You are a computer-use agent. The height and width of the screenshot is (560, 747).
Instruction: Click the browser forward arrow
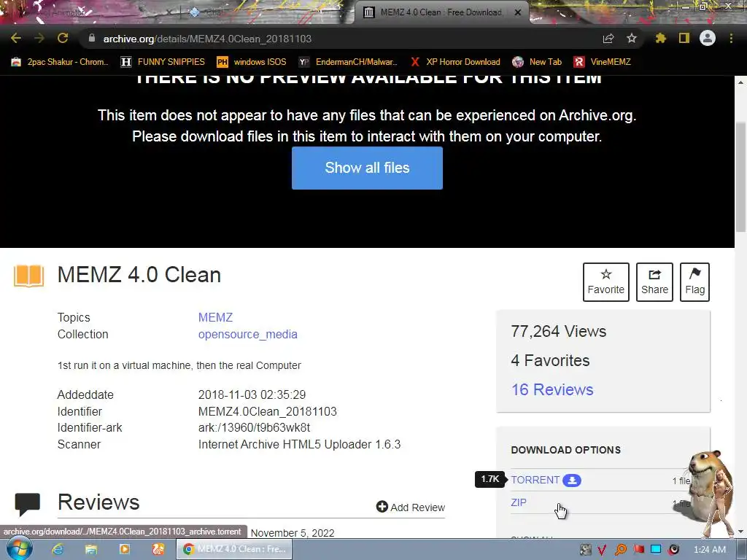39,39
